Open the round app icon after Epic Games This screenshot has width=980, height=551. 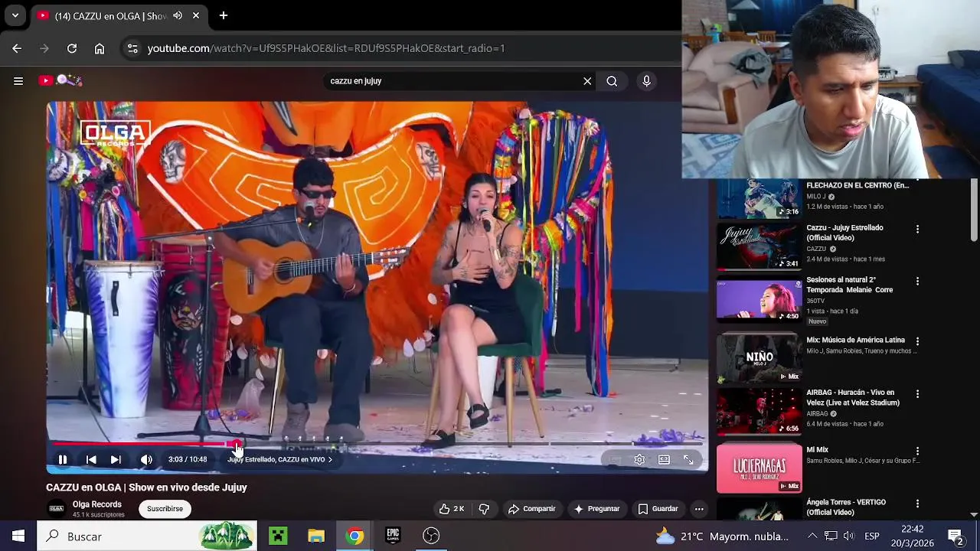(x=431, y=536)
